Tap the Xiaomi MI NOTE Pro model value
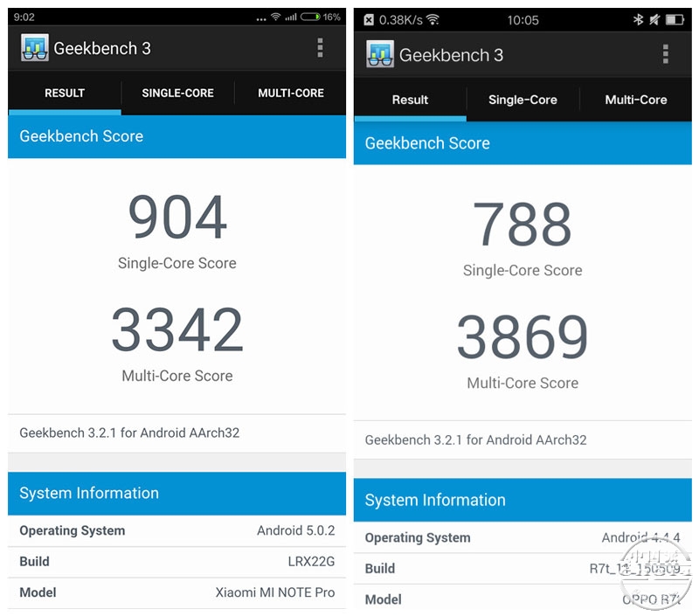Image resolution: width=699 pixels, height=616 pixels. (x=275, y=592)
